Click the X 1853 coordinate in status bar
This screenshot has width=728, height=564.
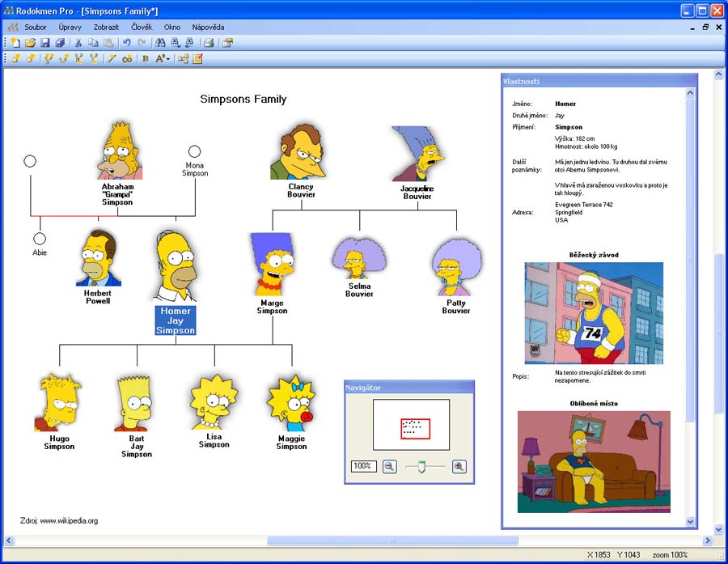pos(599,555)
